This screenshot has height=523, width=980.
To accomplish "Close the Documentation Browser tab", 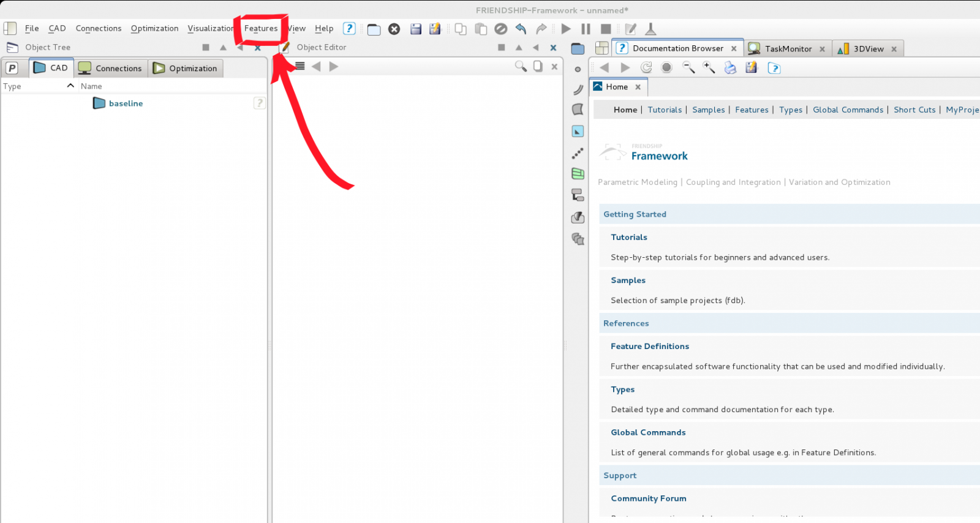I will pos(734,48).
